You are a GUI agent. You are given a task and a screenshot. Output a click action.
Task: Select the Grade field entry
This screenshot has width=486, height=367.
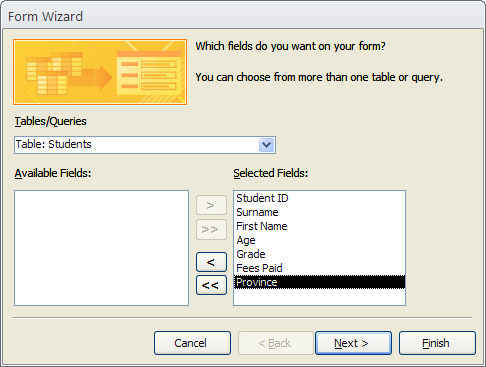[x=319, y=254]
